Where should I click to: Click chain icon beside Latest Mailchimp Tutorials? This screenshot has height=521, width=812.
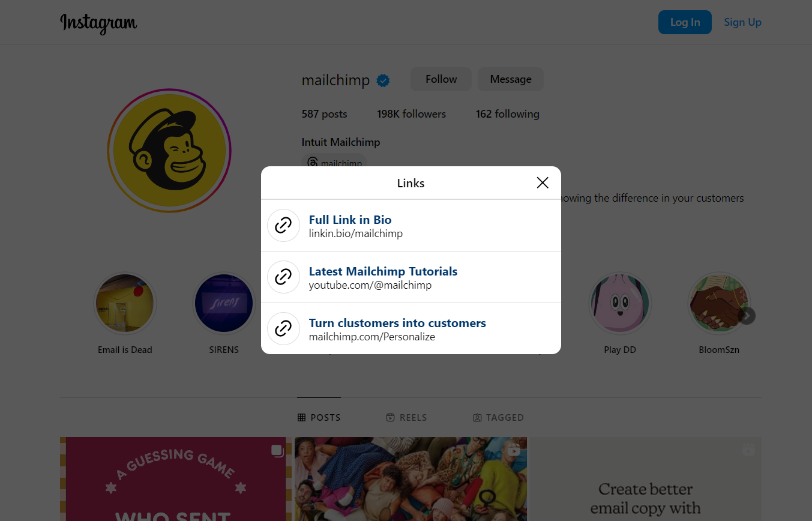(283, 277)
